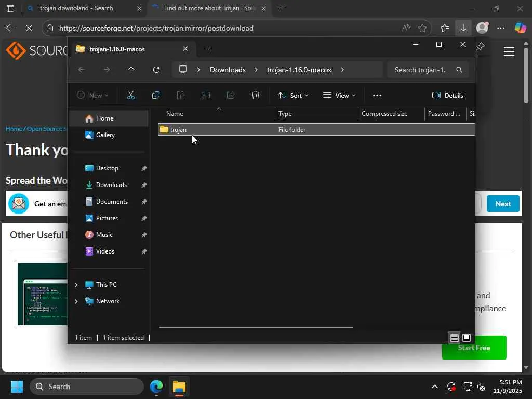
Task: Close the trojan-1.16.0-macos Explorer tab
Action: pyautogui.click(x=185, y=49)
